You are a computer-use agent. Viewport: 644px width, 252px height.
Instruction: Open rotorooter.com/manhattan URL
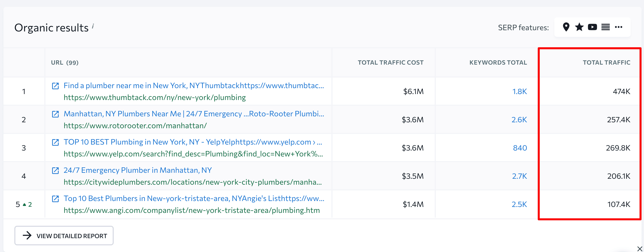click(x=135, y=126)
